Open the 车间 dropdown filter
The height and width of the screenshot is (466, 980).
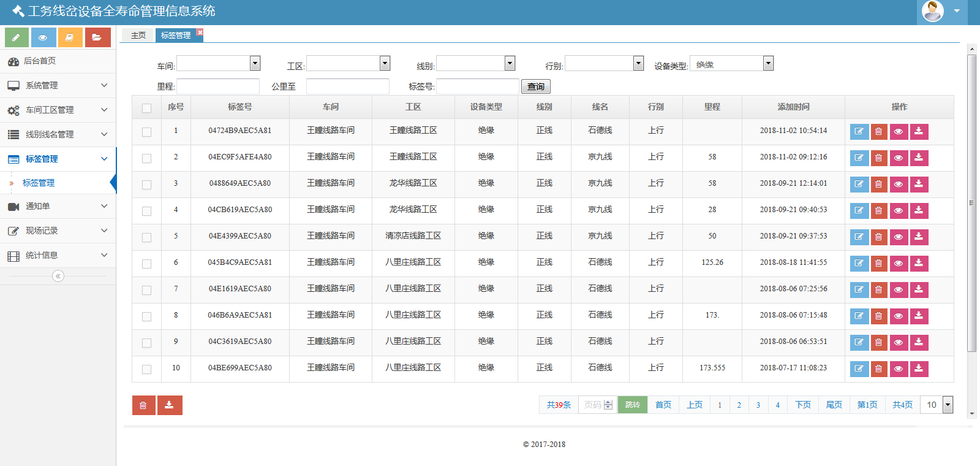pos(218,63)
